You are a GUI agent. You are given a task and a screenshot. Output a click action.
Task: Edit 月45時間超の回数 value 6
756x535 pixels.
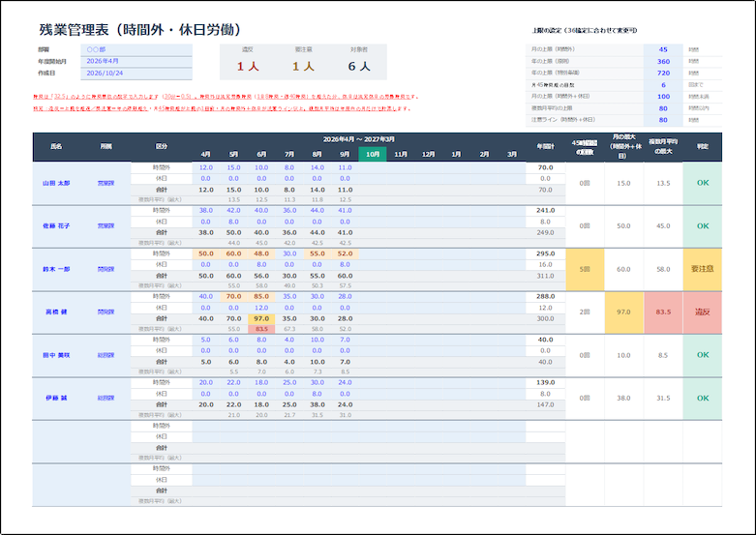663,85
